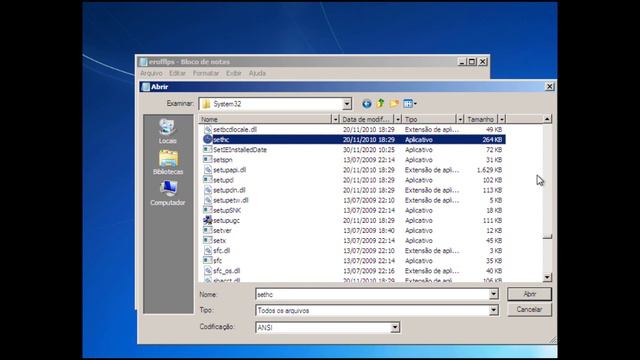Click the '13/07/2009 18:40' date of setver
The height and width of the screenshot is (360, 640).
(x=369, y=231)
